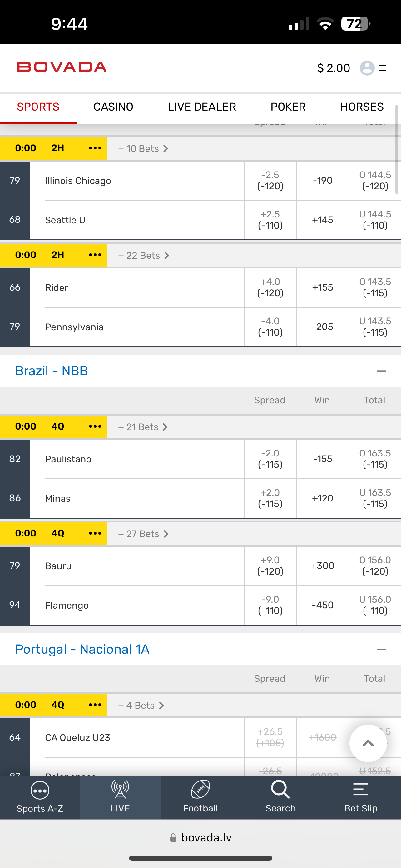Open the Sports A-Z menu icon
The height and width of the screenshot is (868, 401).
[x=40, y=791]
